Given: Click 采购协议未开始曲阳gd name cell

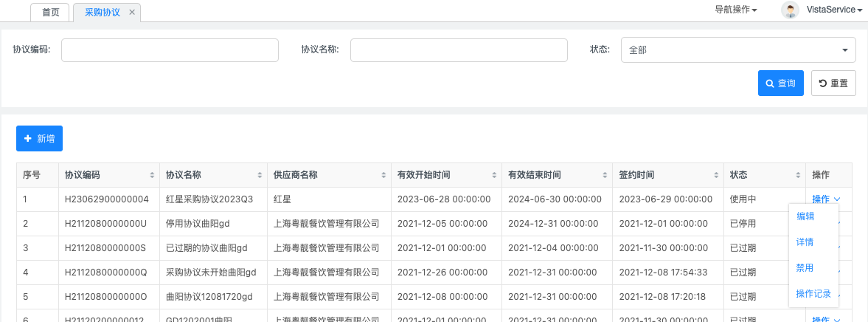Looking at the screenshot, I should (213, 273).
